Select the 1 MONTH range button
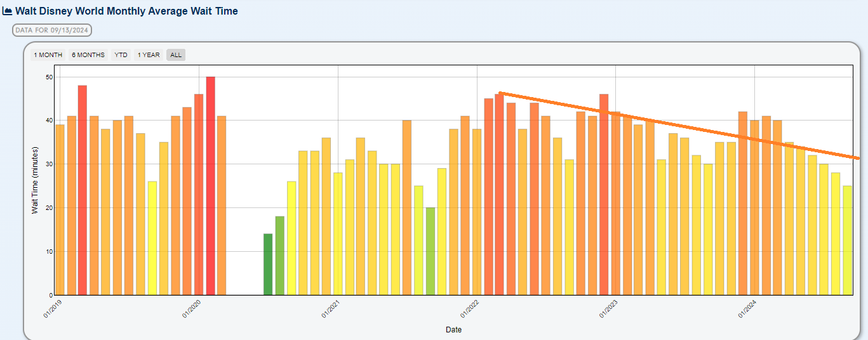The width and height of the screenshot is (868, 340). coord(48,55)
